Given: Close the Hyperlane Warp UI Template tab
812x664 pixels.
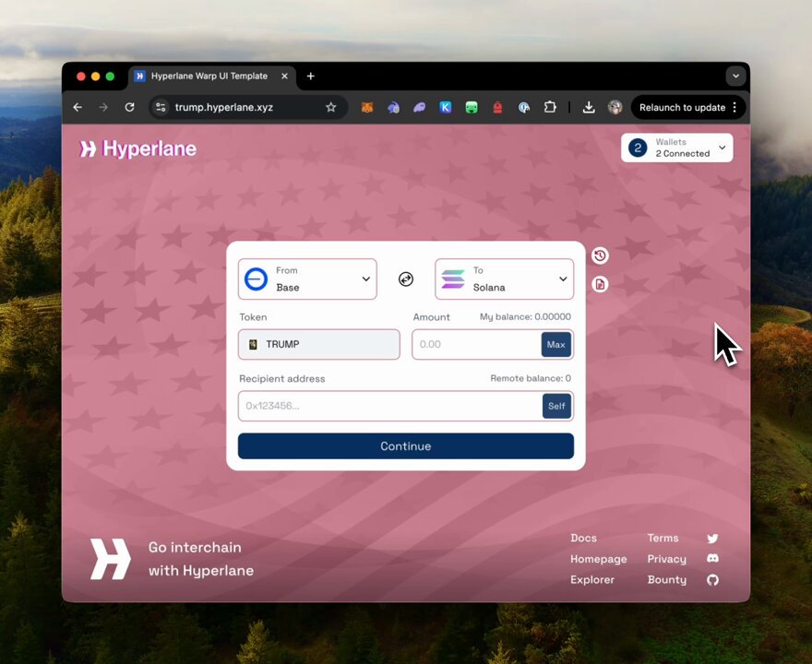Looking at the screenshot, I should [284, 76].
